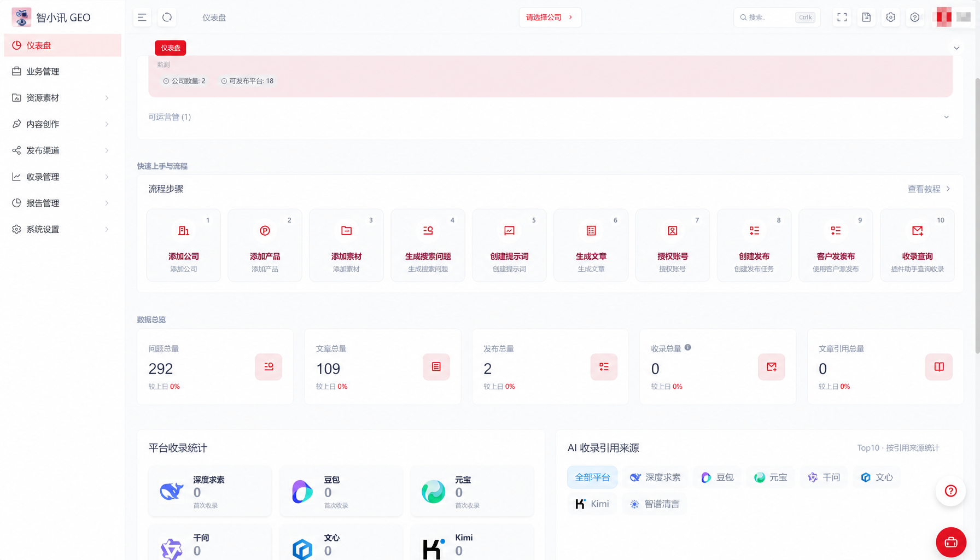Filter citations by 豆包 platform

click(717, 477)
